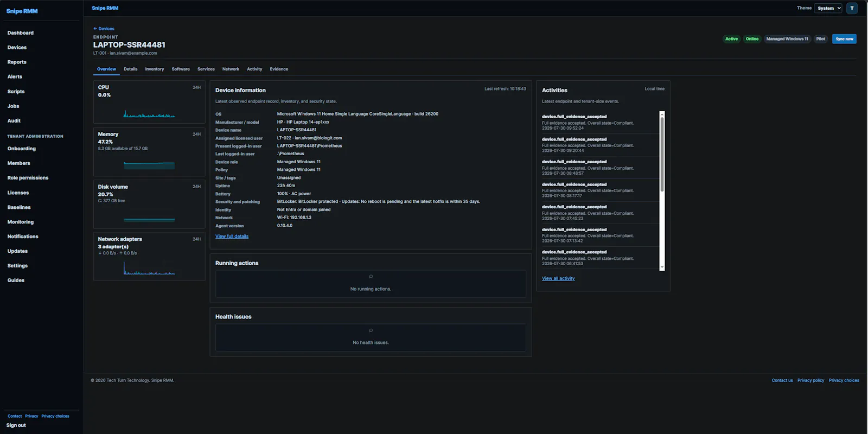
Task: Click sidebar Contact link
Action: pyautogui.click(x=15, y=416)
